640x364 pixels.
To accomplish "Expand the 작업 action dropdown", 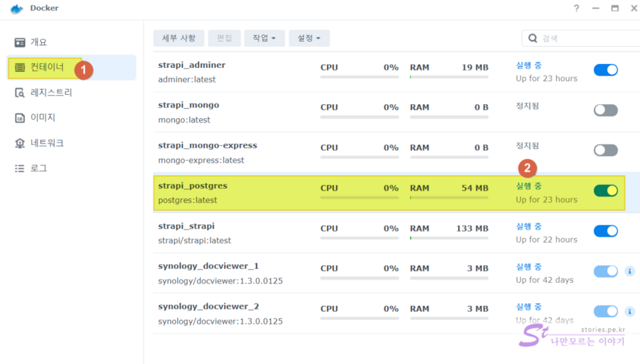I will 264,38.
